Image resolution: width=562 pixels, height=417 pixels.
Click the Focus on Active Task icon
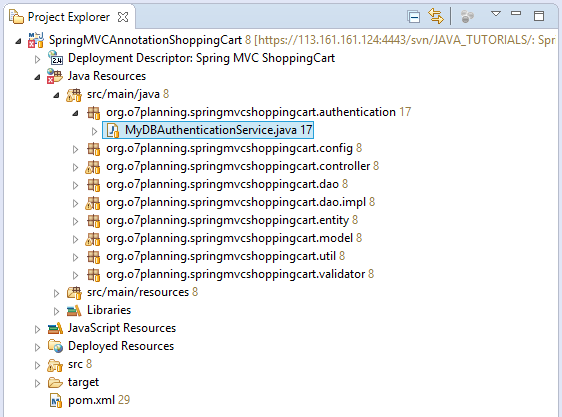pos(467,16)
